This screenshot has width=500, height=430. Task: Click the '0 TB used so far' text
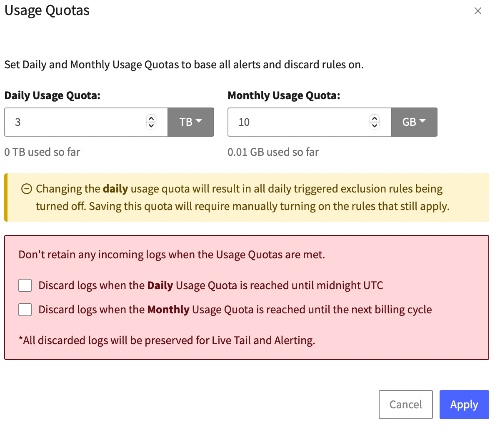click(42, 152)
